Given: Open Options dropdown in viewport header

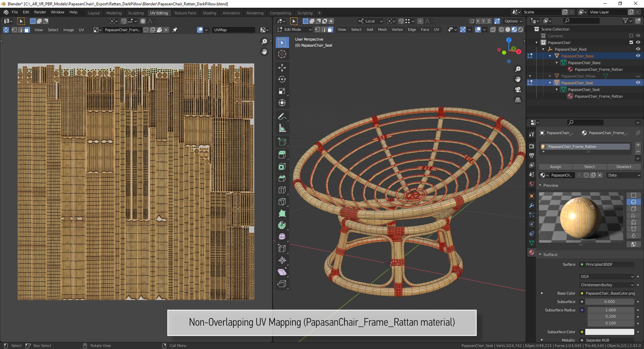Looking at the screenshot, I should coord(513,21).
